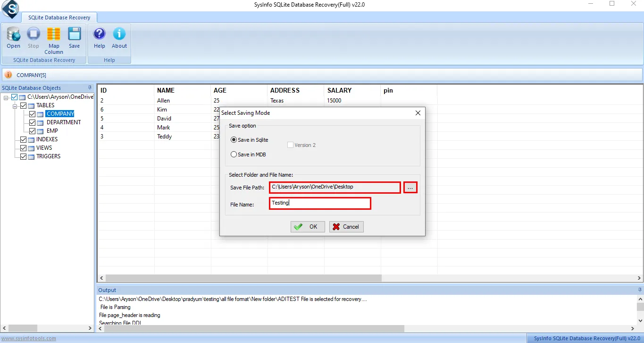Uncheck the DEPARTMENT table checkbox
The height and width of the screenshot is (343, 644).
pyautogui.click(x=33, y=122)
